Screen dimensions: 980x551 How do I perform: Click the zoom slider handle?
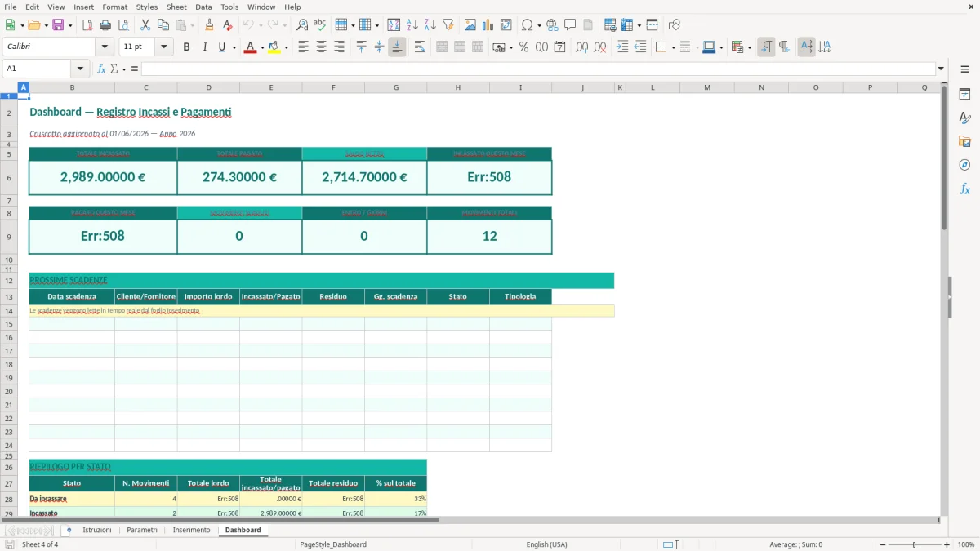pyautogui.click(x=915, y=544)
